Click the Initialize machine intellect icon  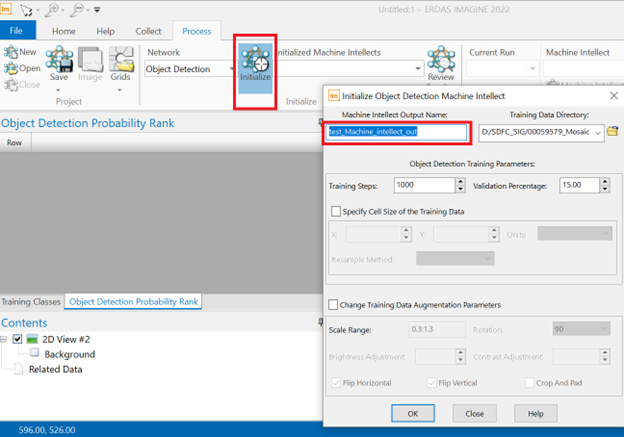255,65
